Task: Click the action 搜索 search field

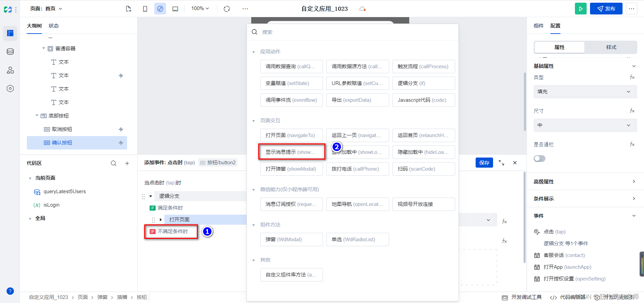Action: tap(353, 32)
